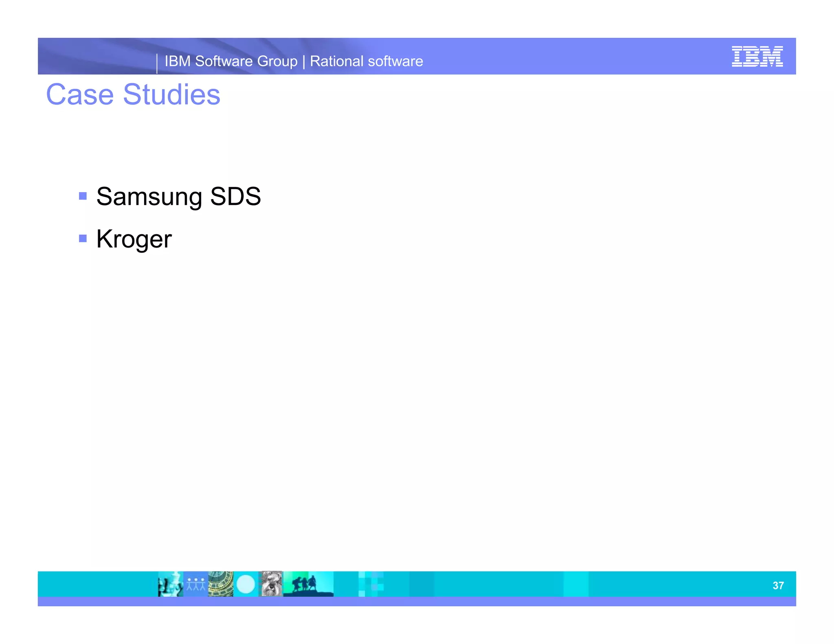The width and height of the screenshot is (834, 644).
Task: Click the bullet square beside Samsung SDS
Action: 83,196
